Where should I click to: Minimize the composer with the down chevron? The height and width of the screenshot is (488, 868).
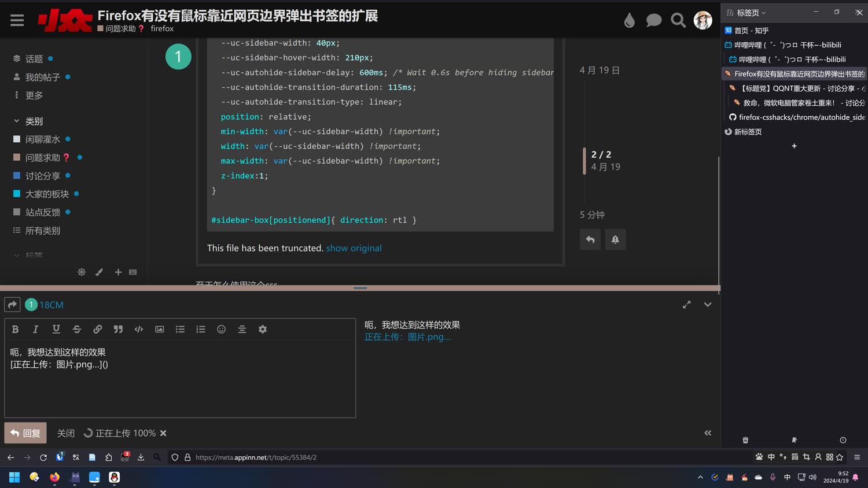click(707, 305)
